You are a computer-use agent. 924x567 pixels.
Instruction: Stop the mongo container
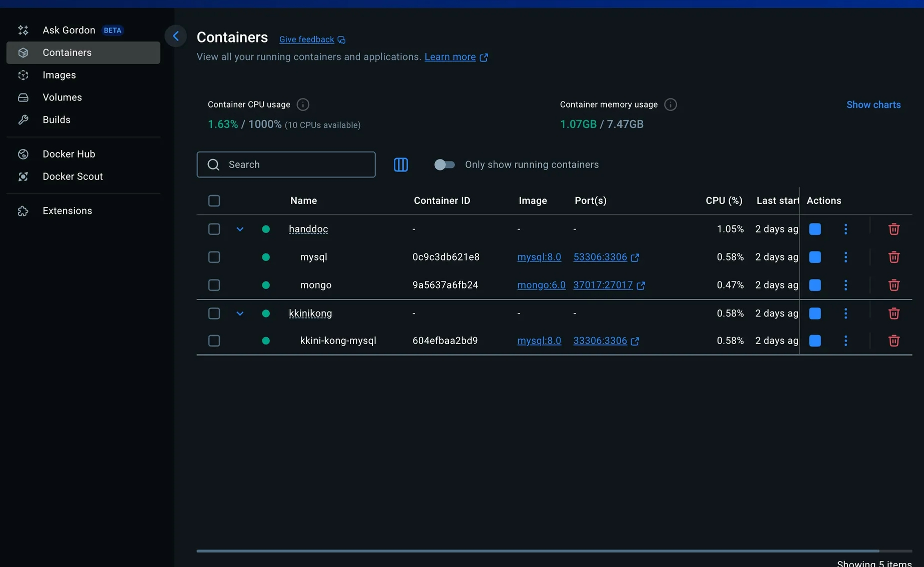pyautogui.click(x=815, y=285)
